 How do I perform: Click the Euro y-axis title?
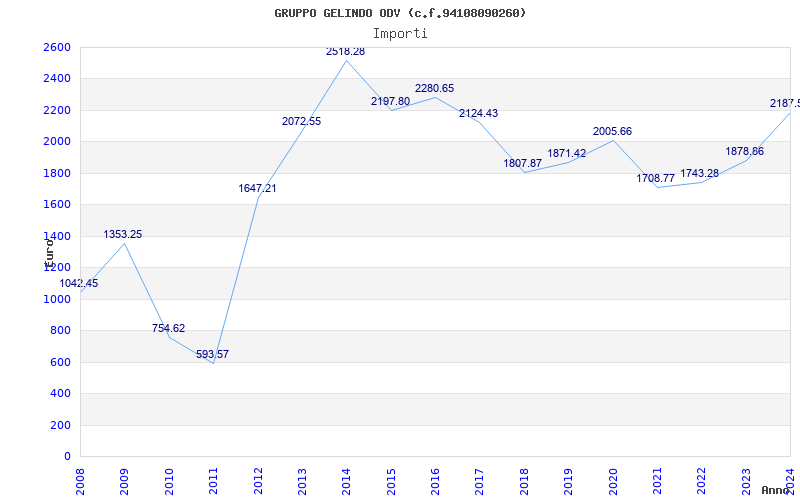tap(49, 254)
